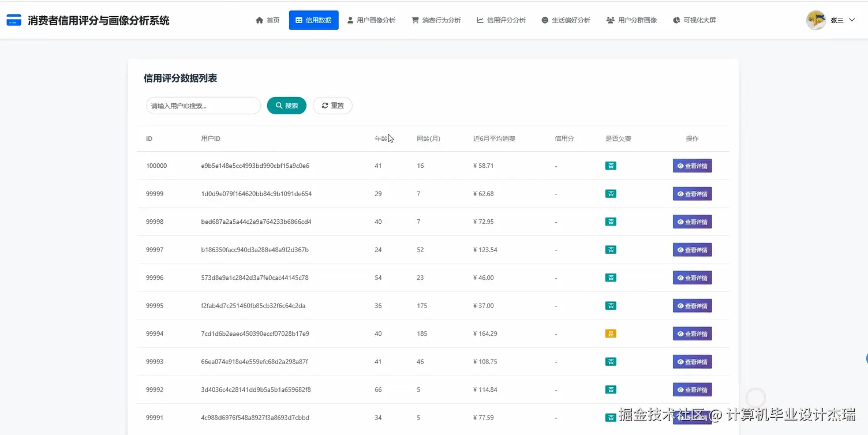The width and height of the screenshot is (868, 435).
Task: View details of user 99994
Action: click(x=692, y=334)
